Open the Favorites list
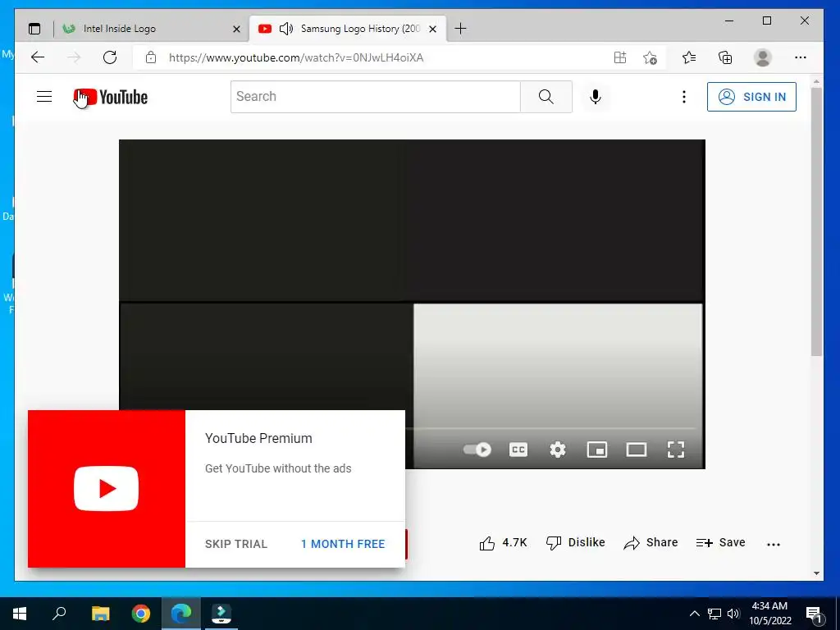 [x=689, y=57]
